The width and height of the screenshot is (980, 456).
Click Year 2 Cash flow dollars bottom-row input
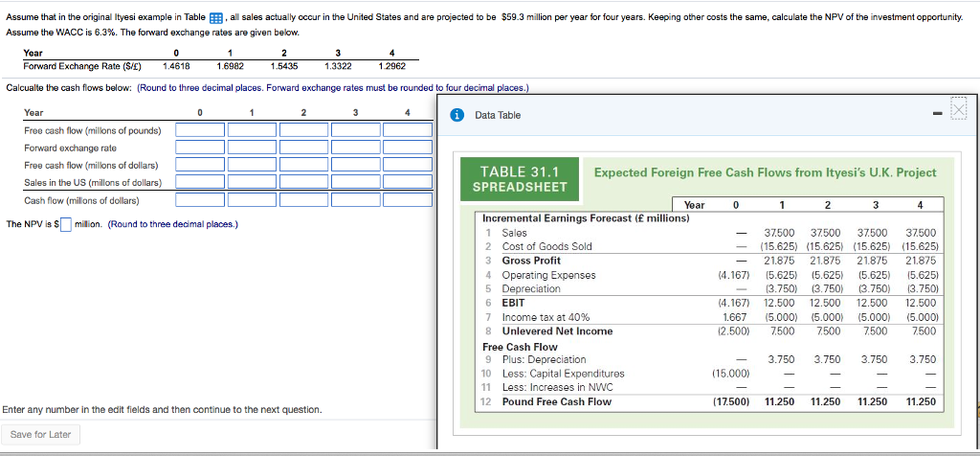tap(303, 200)
